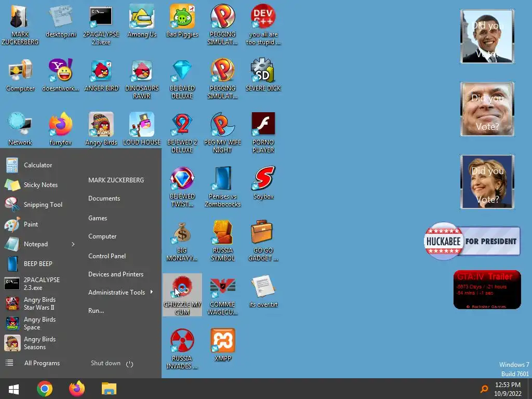Click the orange search tray icon
532x399 pixels.
[484, 389]
